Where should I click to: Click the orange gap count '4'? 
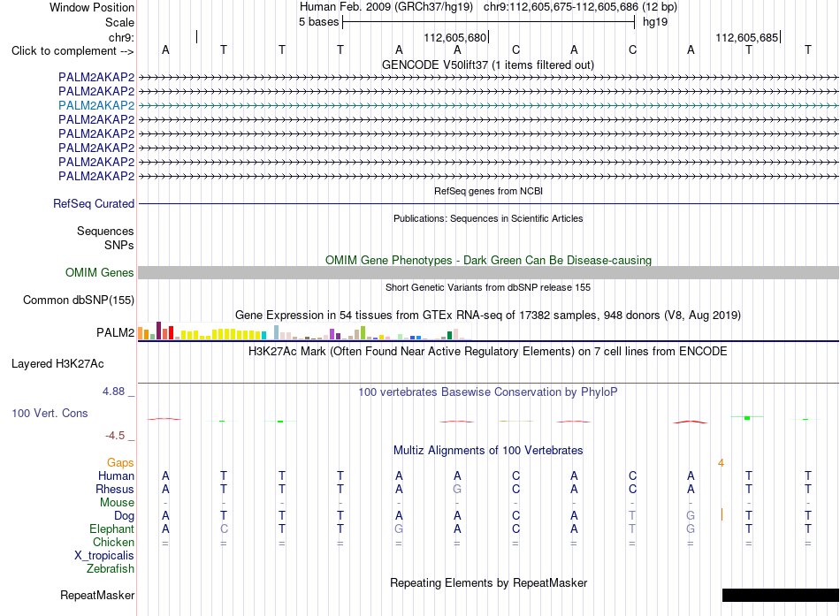tap(721, 462)
